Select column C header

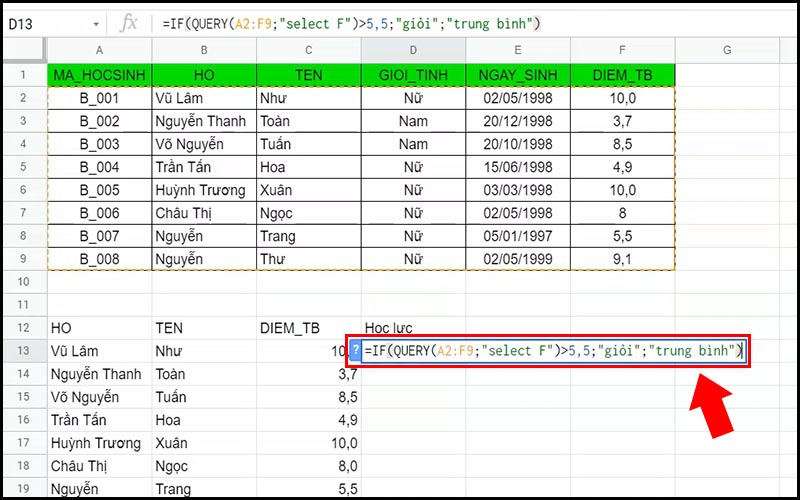click(309, 50)
